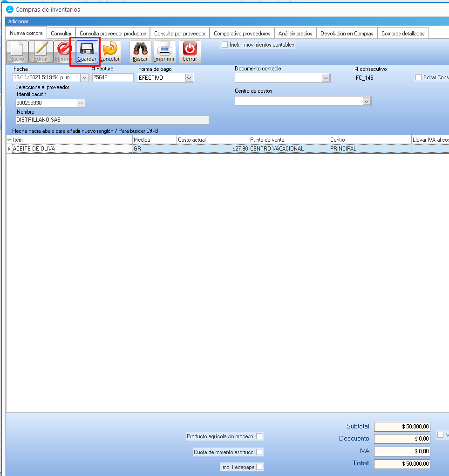
Task: Click the Eliminar red prohibited icon
Action: pos(64,49)
